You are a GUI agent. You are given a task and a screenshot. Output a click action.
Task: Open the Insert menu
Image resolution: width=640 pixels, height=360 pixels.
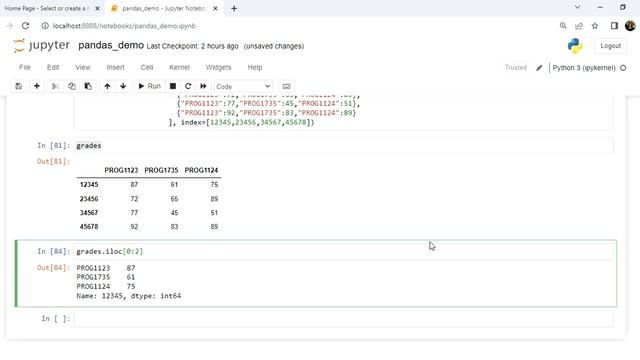116,67
